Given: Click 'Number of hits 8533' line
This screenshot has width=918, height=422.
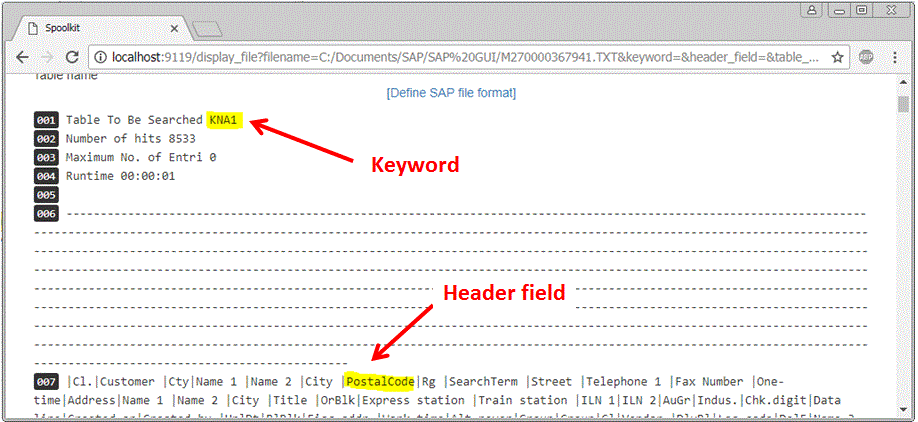Looking at the screenshot, I should pyautogui.click(x=131, y=139).
